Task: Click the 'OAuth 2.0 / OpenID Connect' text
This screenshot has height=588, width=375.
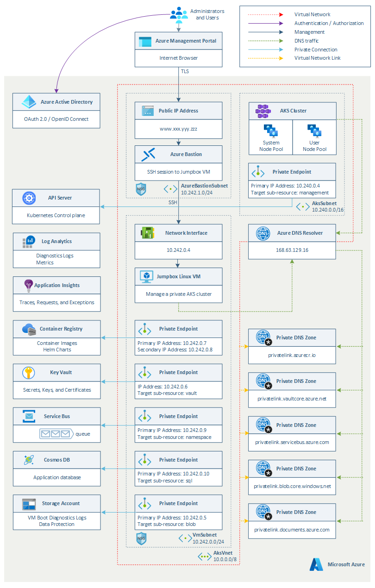Action: pyautogui.click(x=56, y=119)
